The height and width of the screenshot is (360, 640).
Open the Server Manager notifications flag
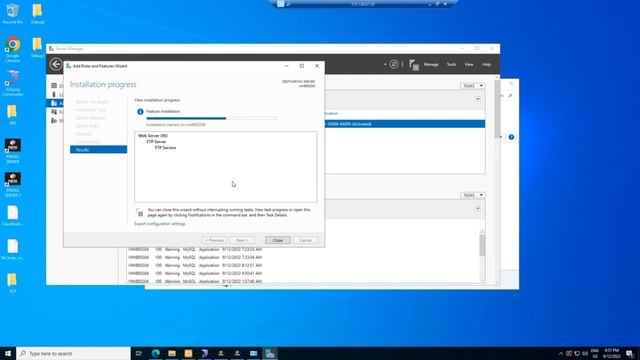click(x=413, y=64)
